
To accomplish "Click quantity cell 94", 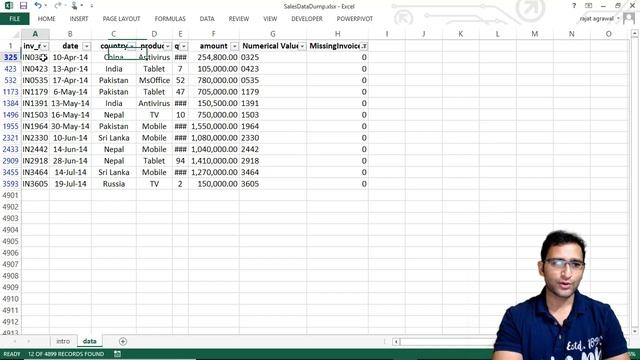I will (180, 161).
